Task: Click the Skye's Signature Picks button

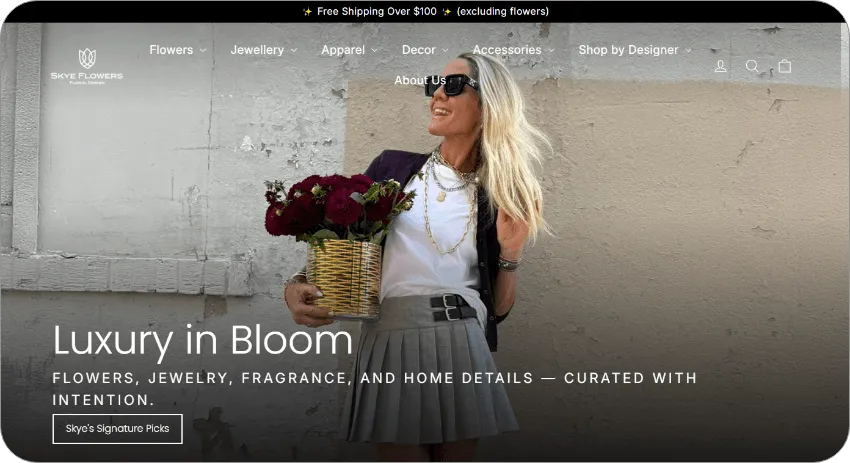Action: (x=118, y=429)
